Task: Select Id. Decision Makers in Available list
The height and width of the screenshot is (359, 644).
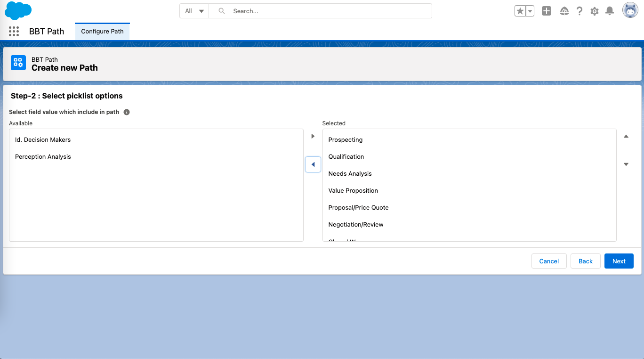Action: (x=156, y=140)
